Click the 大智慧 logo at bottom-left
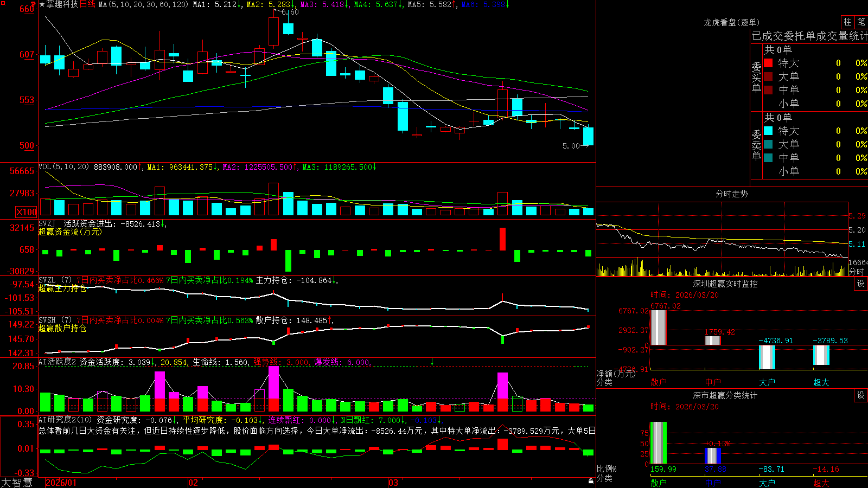This screenshot has width=868, height=488. pos(17,483)
